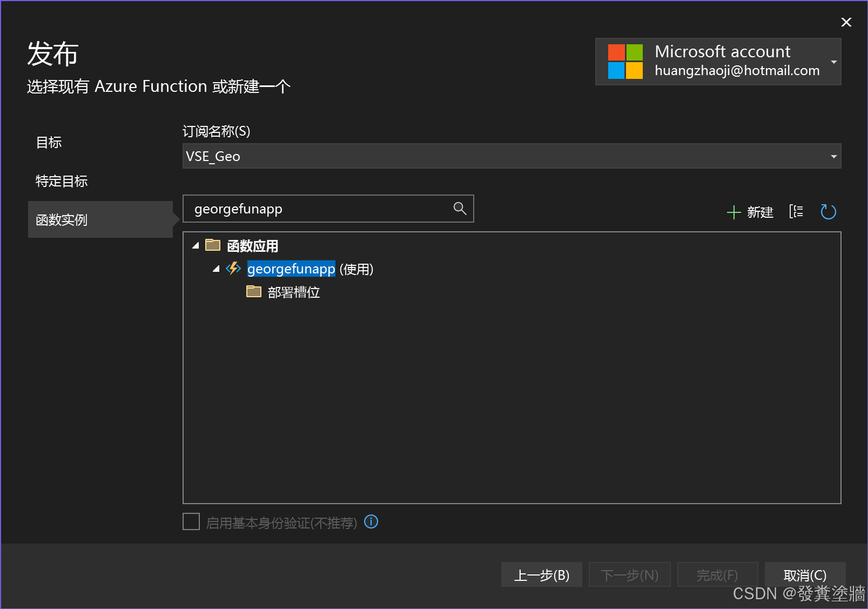This screenshot has width=868, height=609.
Task: Click the Microsoft logo in account box
Action: (625, 62)
